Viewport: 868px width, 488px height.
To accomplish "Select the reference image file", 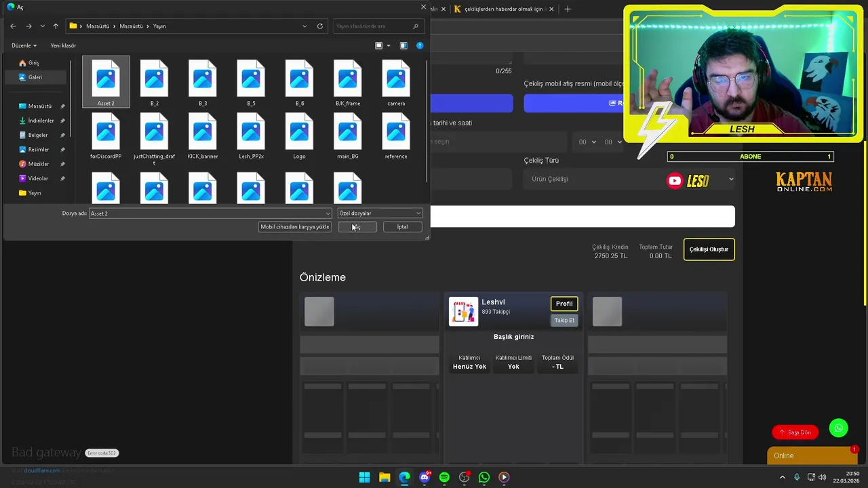I will pyautogui.click(x=396, y=136).
